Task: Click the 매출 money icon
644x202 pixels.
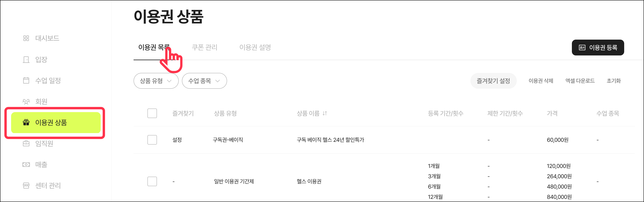Action: (x=26, y=165)
